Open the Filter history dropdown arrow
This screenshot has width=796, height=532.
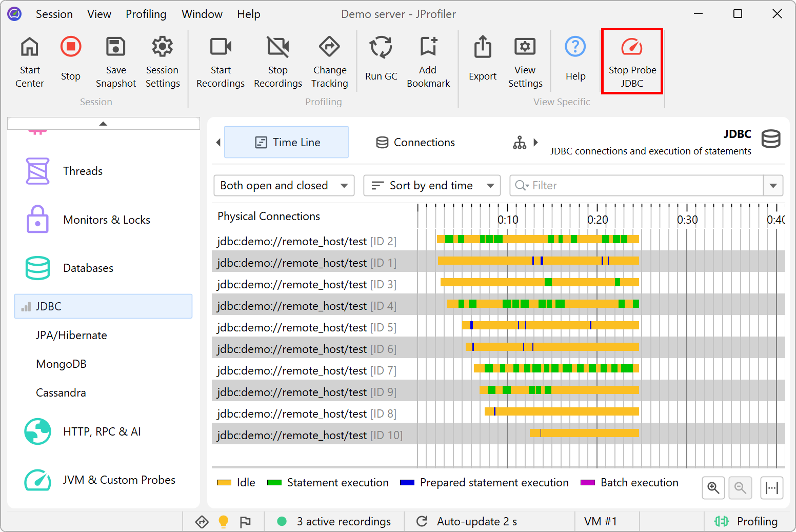[773, 186]
